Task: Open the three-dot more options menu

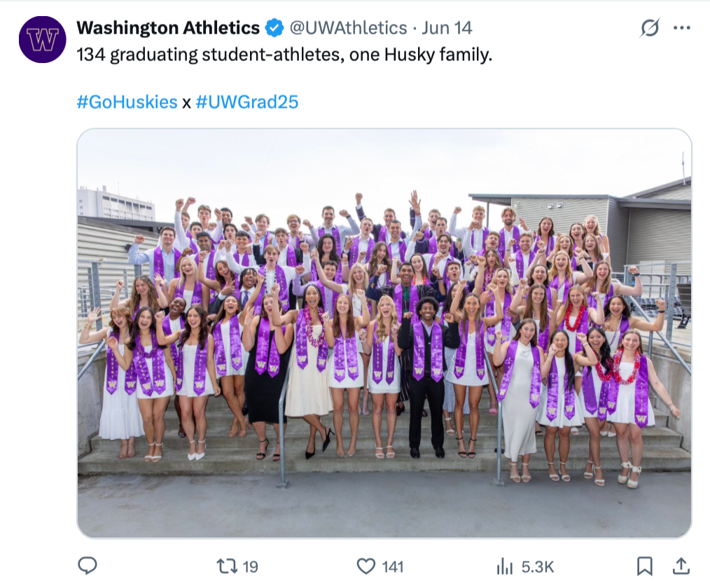Action: point(682,28)
